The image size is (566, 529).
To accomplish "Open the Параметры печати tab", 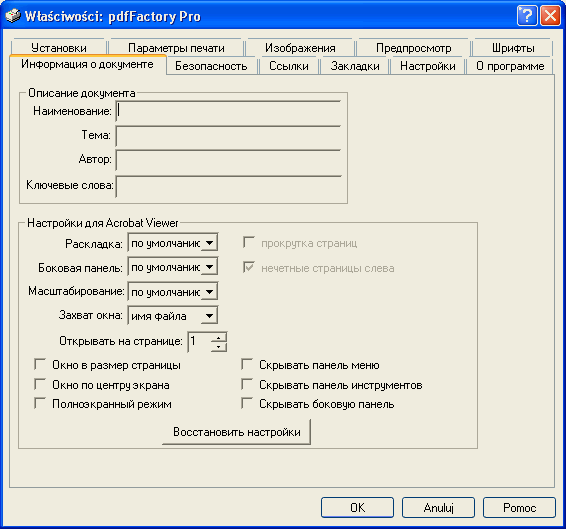I will pos(176,48).
